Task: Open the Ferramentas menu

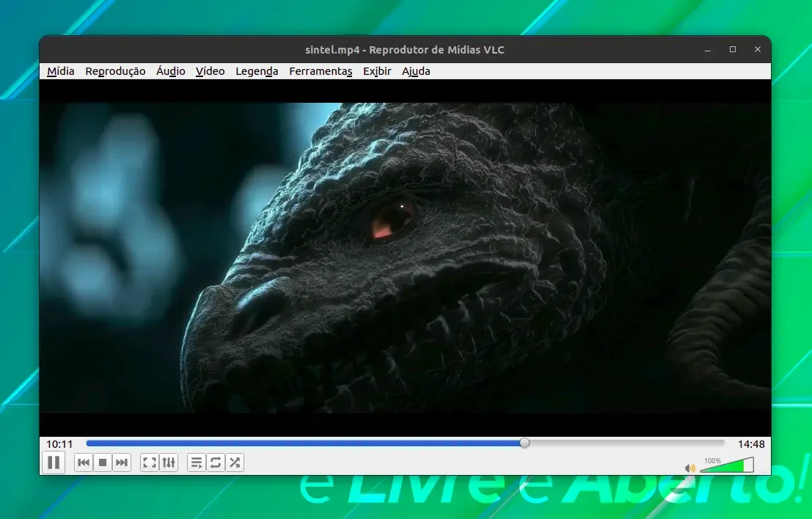Action: coord(321,71)
